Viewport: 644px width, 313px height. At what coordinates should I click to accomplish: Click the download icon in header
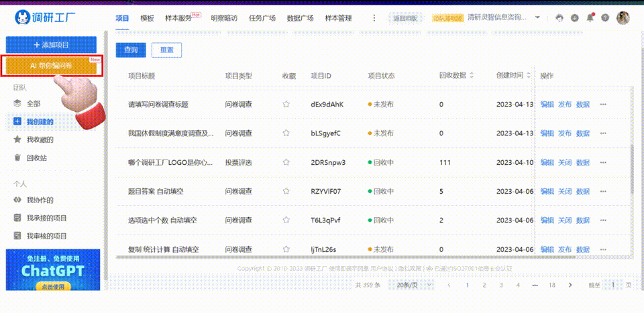575,18
